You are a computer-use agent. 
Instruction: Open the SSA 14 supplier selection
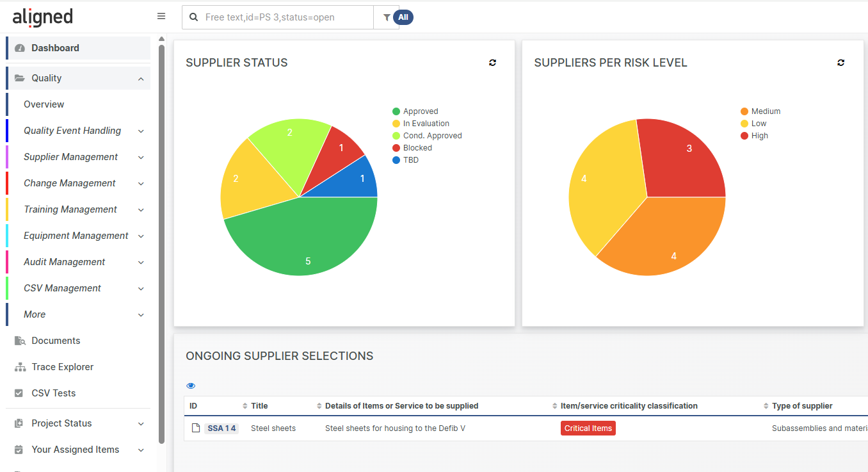coord(221,428)
